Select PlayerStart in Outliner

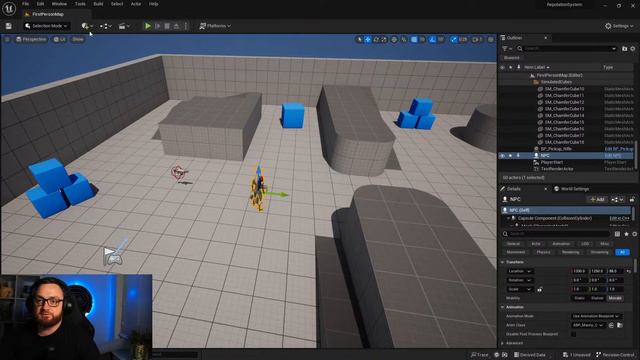coord(551,162)
